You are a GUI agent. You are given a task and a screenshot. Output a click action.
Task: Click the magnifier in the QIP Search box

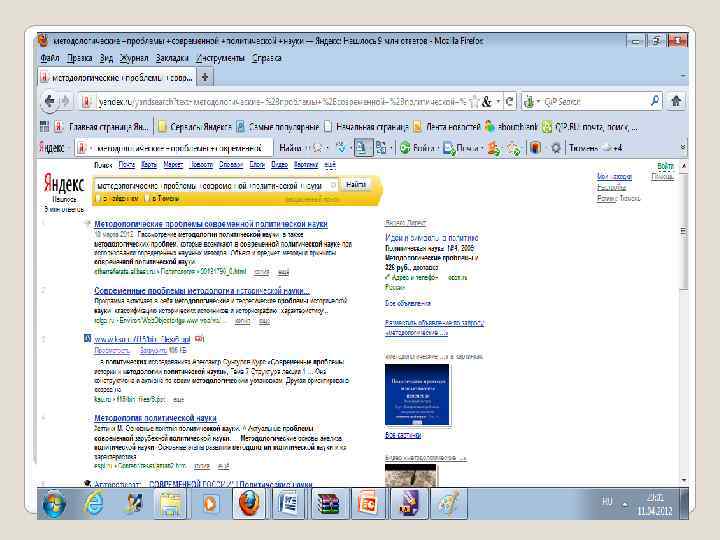coord(655,101)
